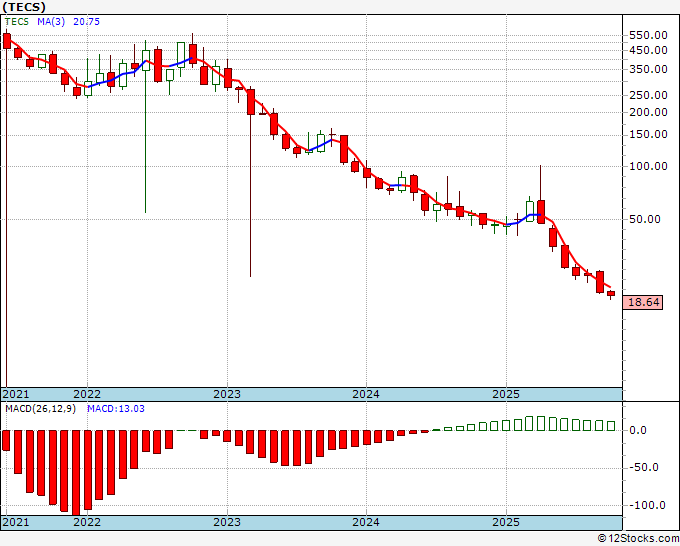This screenshot has height=546, width=680.
Task: Click the 18.64 current price tag
Action: (x=644, y=302)
